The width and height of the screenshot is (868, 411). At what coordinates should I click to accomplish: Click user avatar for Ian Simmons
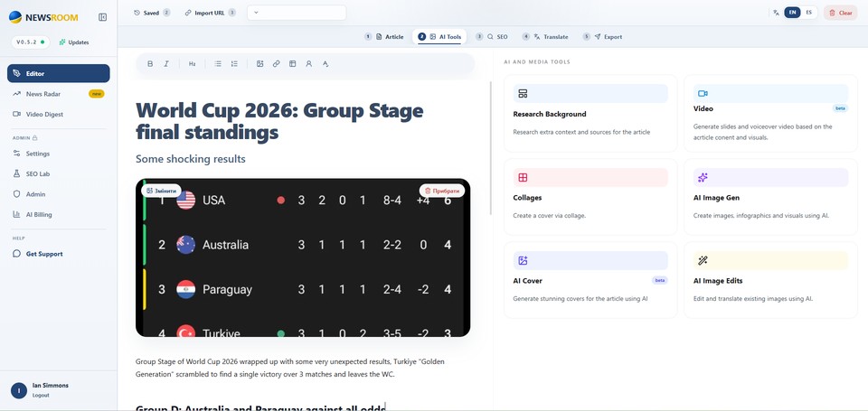[x=19, y=390]
